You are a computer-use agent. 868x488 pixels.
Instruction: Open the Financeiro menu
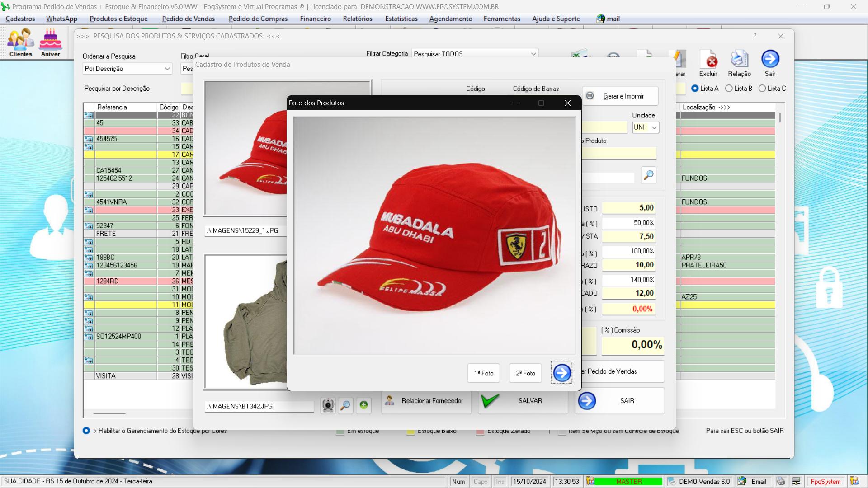(315, 19)
